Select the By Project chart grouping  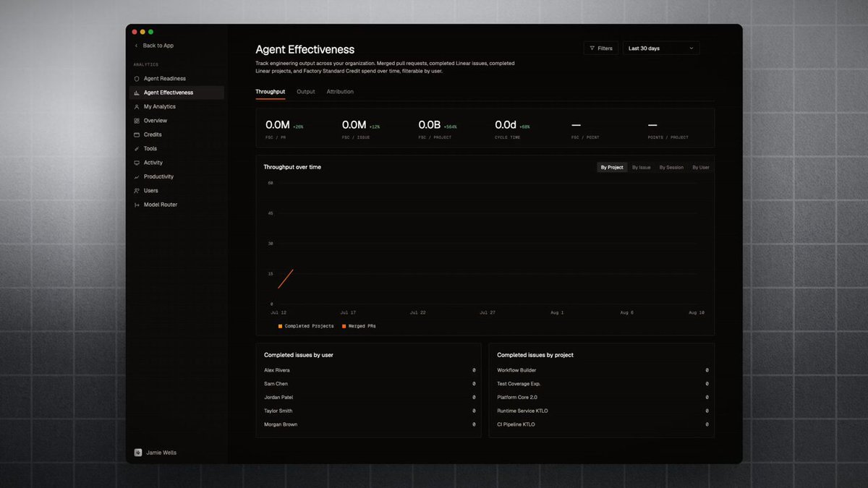(x=612, y=167)
